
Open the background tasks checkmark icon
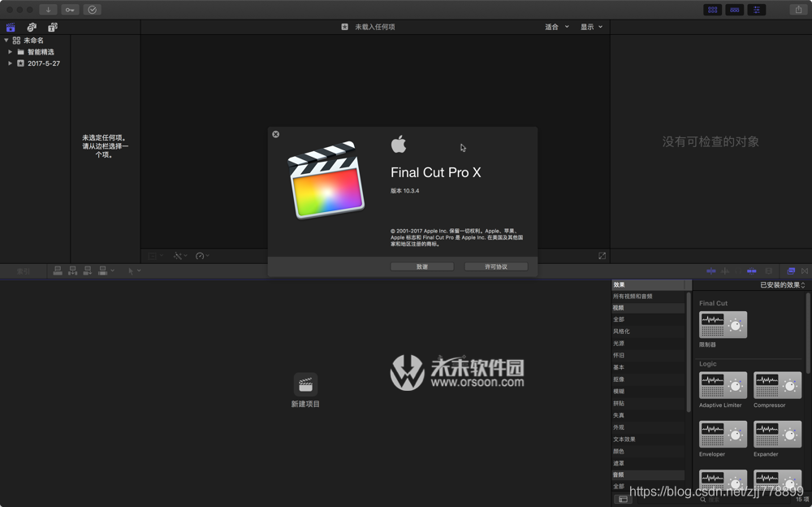click(x=93, y=10)
